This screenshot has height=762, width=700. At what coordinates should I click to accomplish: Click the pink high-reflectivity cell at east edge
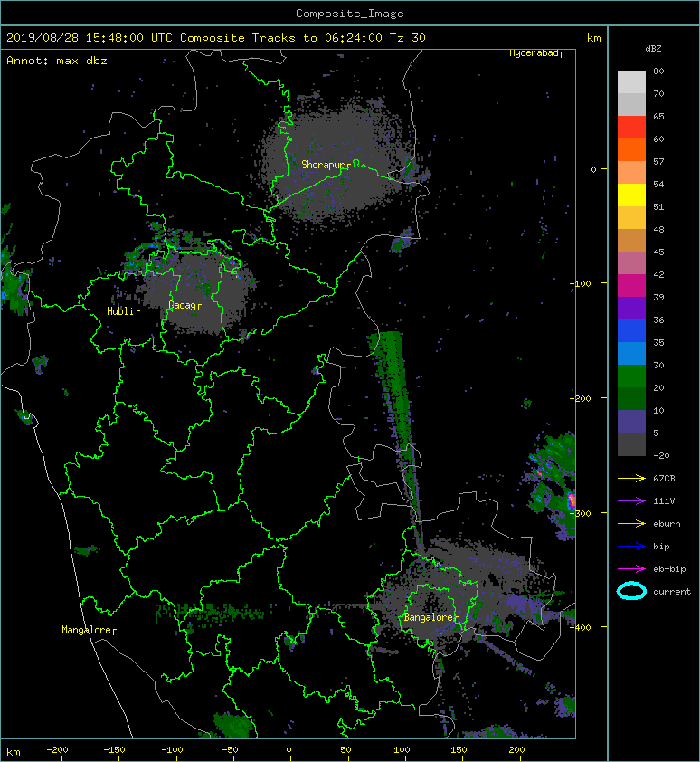click(x=572, y=500)
